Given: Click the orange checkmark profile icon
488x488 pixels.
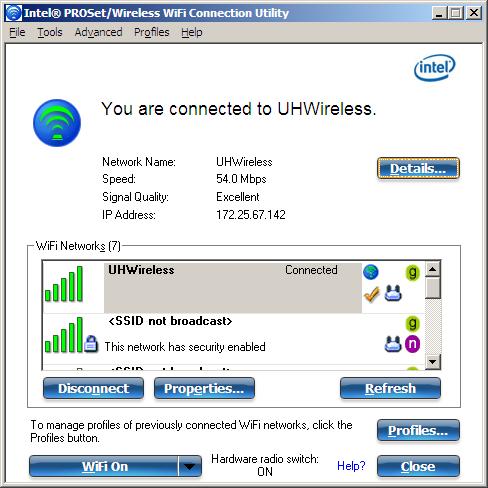Looking at the screenshot, I should click(x=372, y=294).
